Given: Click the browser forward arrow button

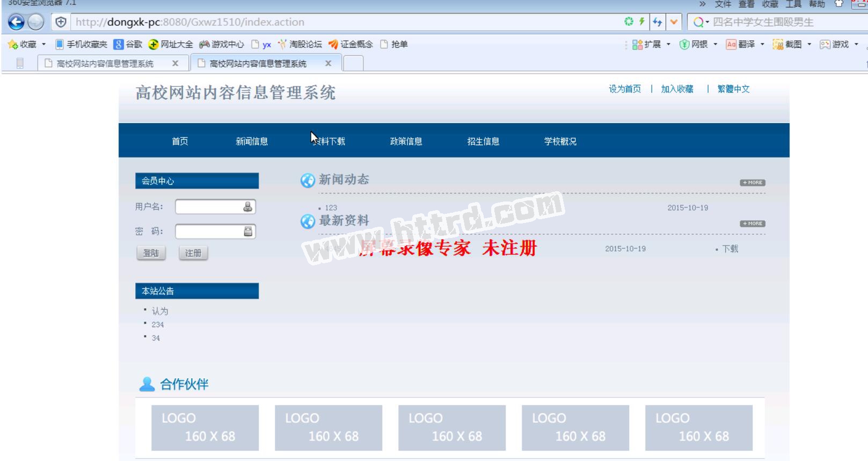Looking at the screenshot, I should [x=35, y=22].
